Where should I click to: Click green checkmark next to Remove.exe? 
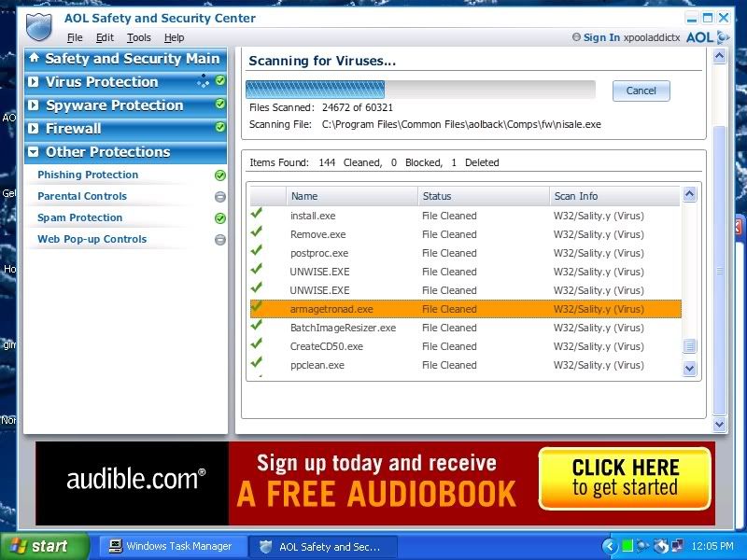point(257,233)
